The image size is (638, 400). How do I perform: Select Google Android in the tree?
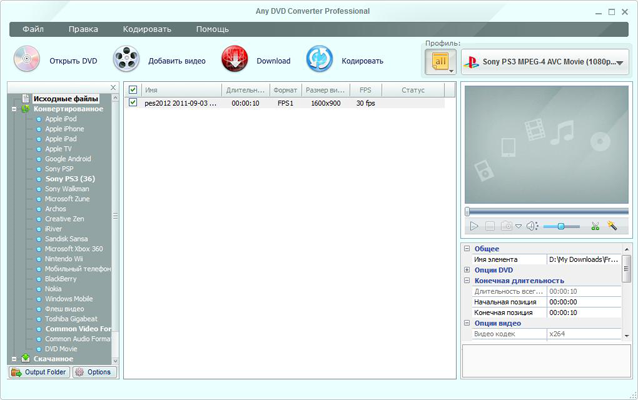[68, 159]
